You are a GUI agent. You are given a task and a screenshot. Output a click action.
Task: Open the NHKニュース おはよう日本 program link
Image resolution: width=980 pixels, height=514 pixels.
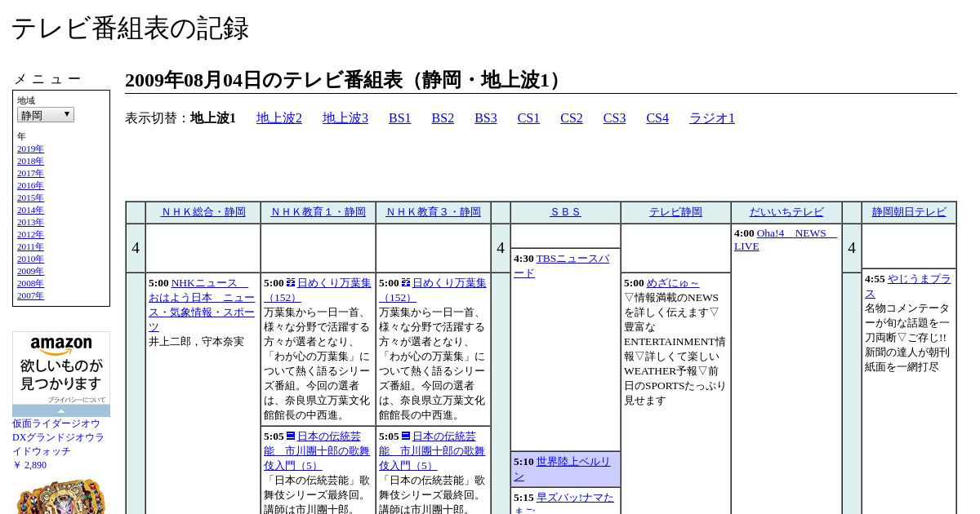point(202,305)
